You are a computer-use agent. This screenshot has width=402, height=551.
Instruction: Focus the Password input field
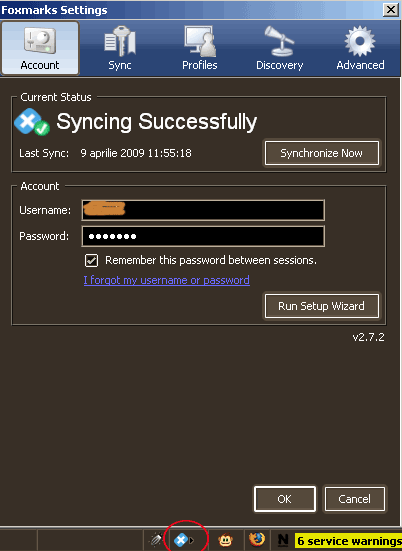(x=203, y=236)
